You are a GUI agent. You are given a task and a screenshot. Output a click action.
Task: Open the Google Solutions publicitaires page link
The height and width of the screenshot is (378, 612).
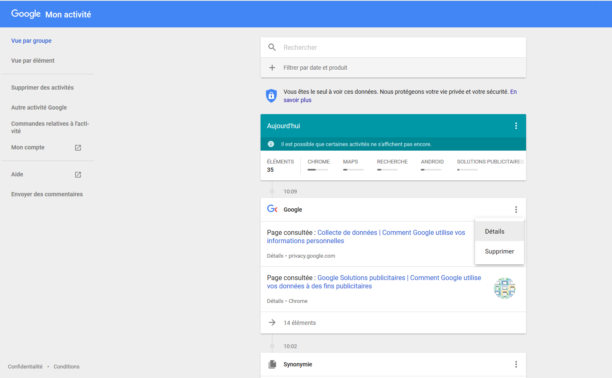374,282
